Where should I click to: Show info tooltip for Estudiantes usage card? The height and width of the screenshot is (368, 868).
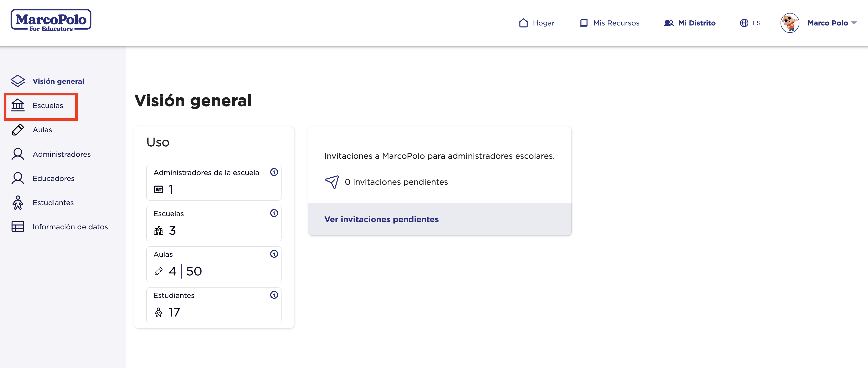274,295
